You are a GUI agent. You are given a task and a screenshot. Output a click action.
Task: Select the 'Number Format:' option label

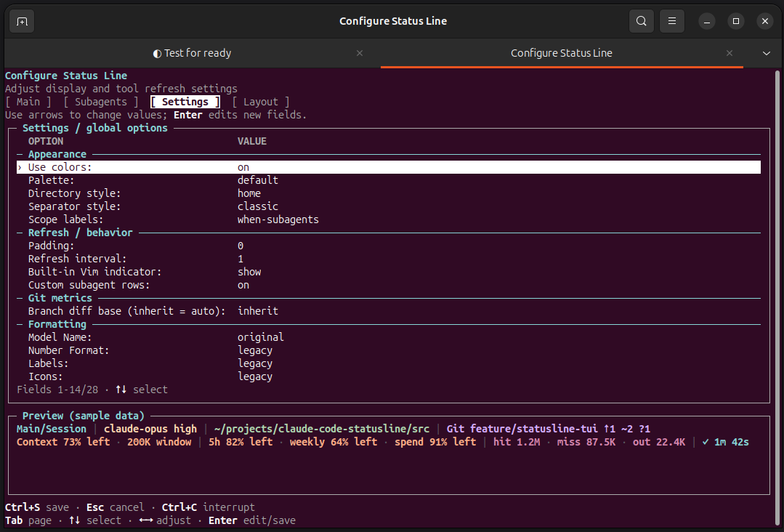click(x=68, y=350)
